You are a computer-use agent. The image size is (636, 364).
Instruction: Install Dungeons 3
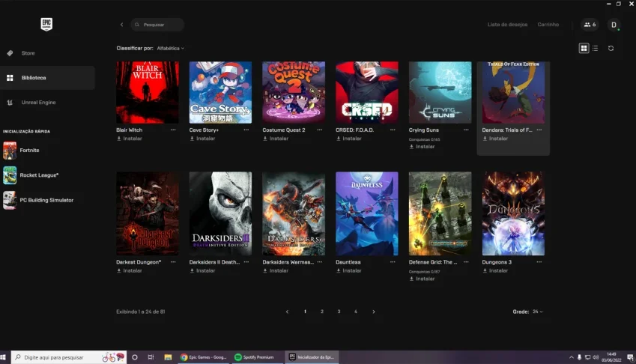click(495, 271)
